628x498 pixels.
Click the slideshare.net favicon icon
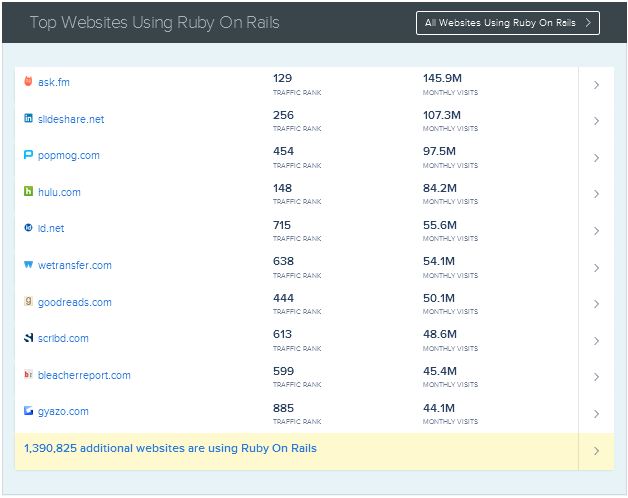point(28,118)
